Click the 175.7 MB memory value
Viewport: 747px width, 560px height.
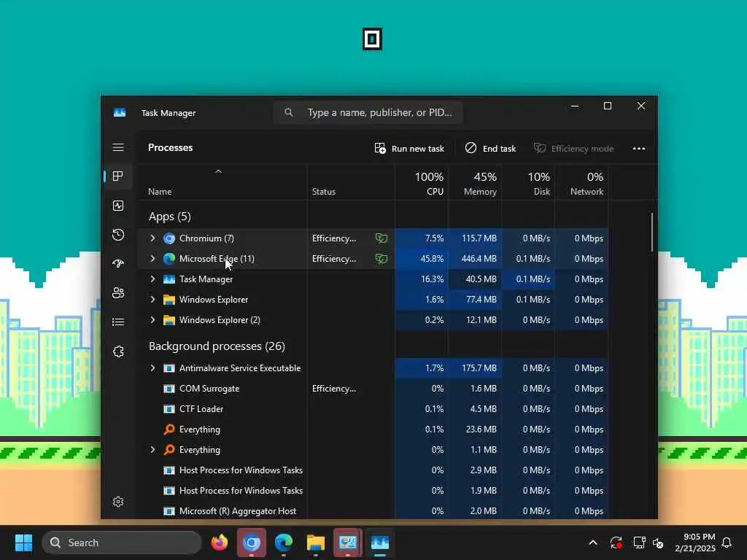pyautogui.click(x=479, y=368)
